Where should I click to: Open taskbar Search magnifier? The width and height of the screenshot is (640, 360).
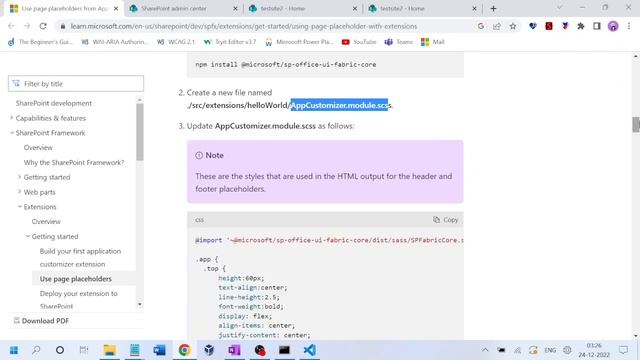(36, 350)
